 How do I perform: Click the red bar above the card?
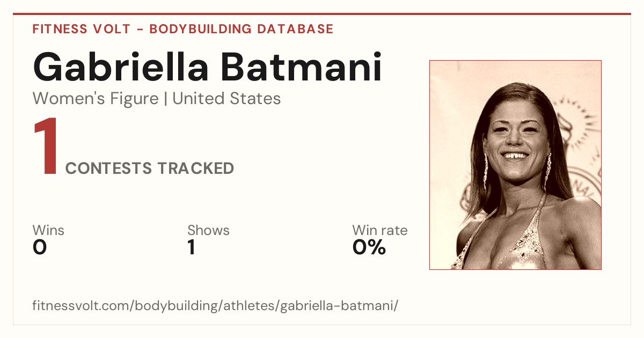[322, 14]
